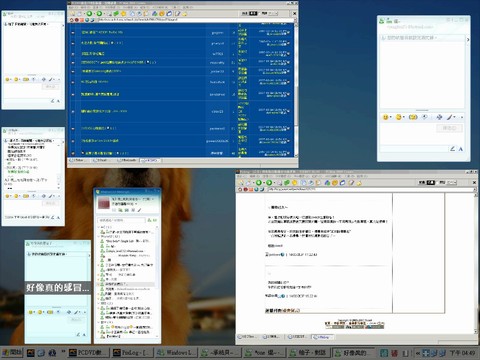Image resolution: width=480 pixels, height=360 pixels.
Task: Click add contact icon in Messenger list
Action: (150, 220)
